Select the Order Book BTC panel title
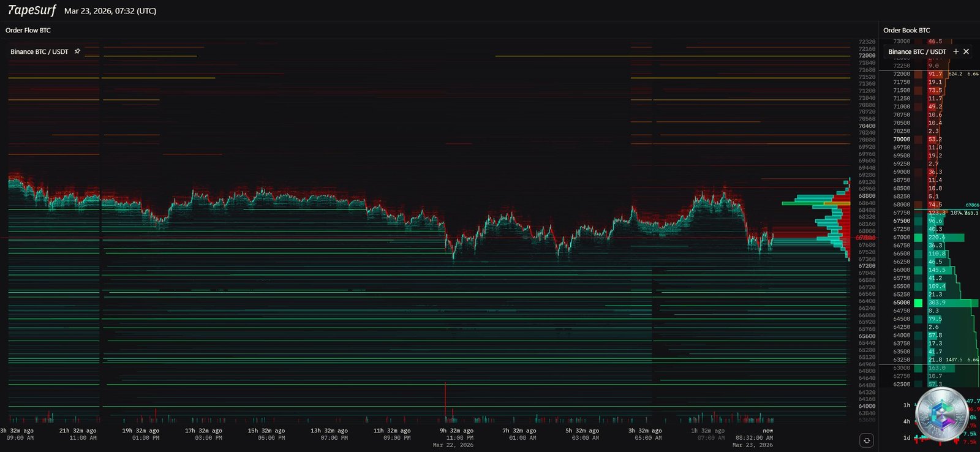Image resolution: width=980 pixels, height=452 pixels. coord(907,30)
